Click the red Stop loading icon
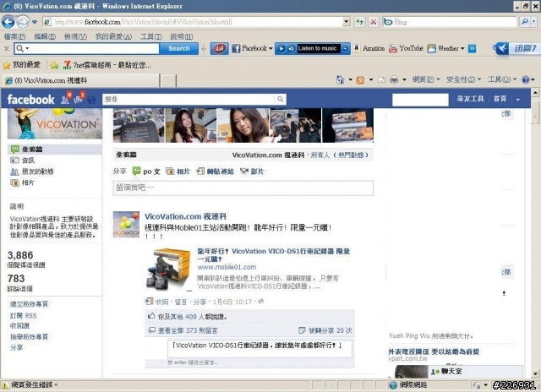 click(x=374, y=22)
